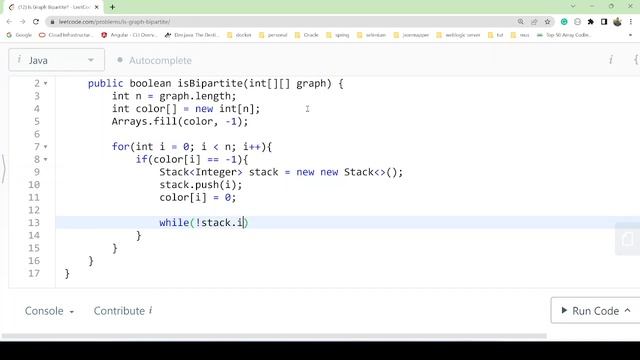
Task: Click the 'stack.push(i);' code line
Action: coord(201,184)
